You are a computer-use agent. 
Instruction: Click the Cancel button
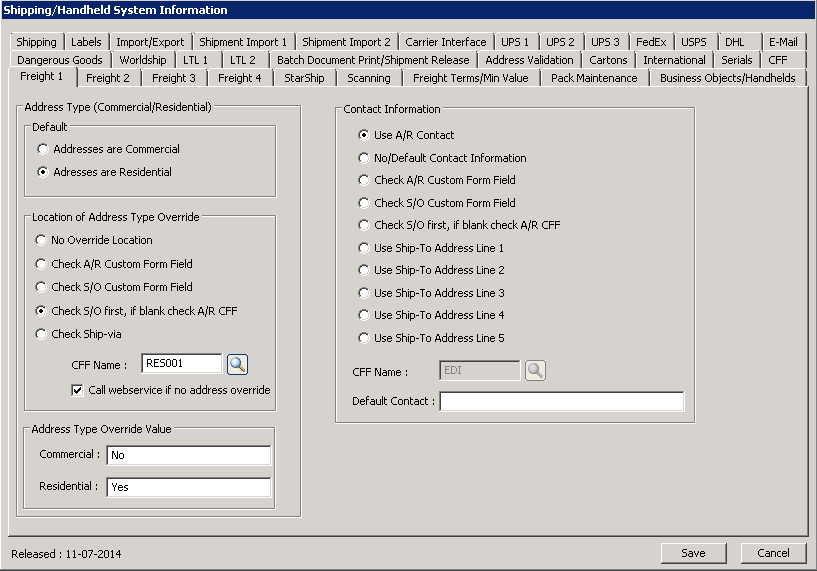[x=773, y=553]
